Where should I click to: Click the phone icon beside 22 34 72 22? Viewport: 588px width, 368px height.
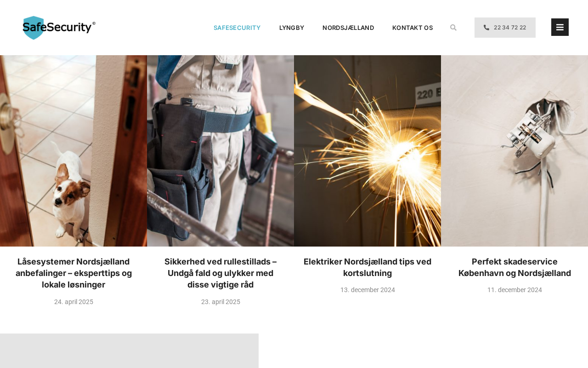coord(486,28)
